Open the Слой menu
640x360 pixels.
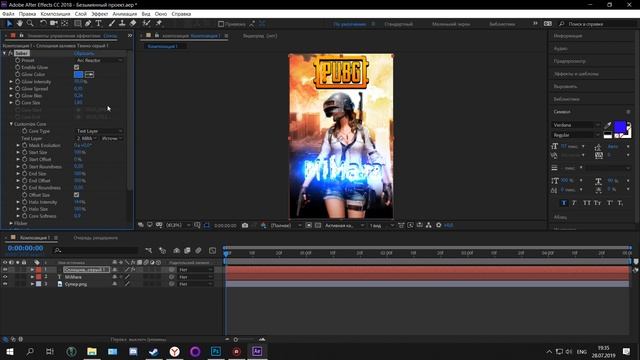coord(80,14)
